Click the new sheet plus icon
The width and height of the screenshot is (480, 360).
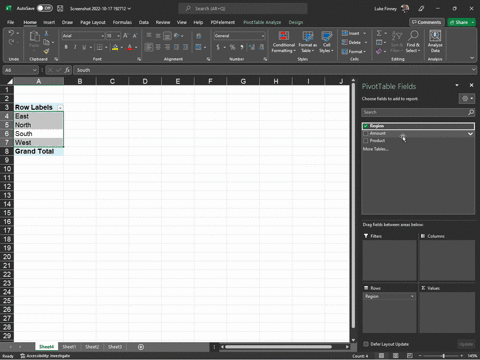coord(141,347)
